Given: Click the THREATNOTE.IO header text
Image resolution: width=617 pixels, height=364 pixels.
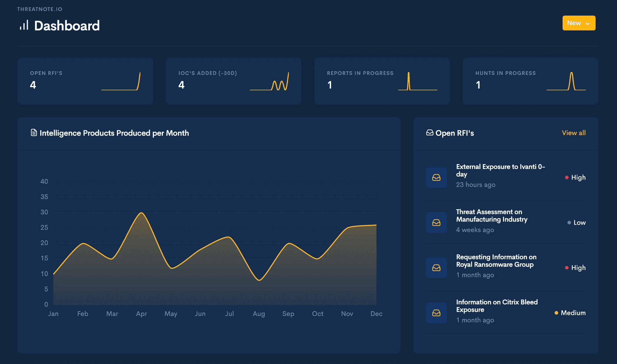Looking at the screenshot, I should pyautogui.click(x=40, y=9).
